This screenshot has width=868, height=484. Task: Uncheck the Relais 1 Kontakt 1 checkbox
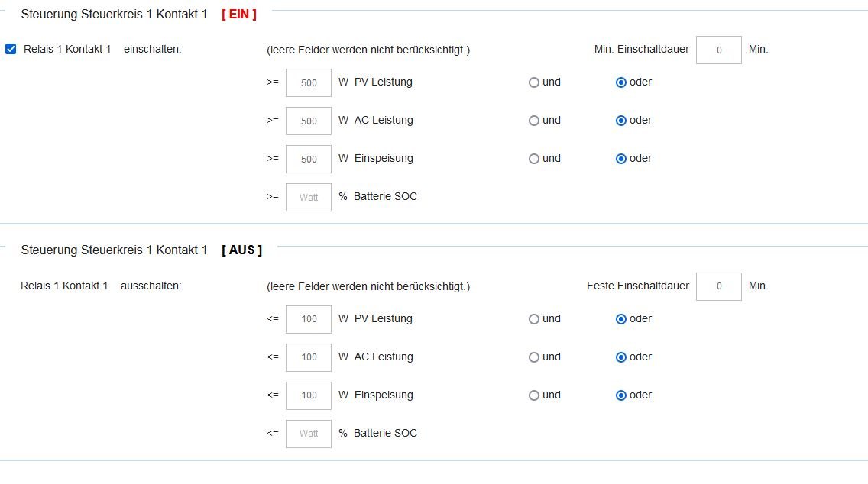(11, 50)
